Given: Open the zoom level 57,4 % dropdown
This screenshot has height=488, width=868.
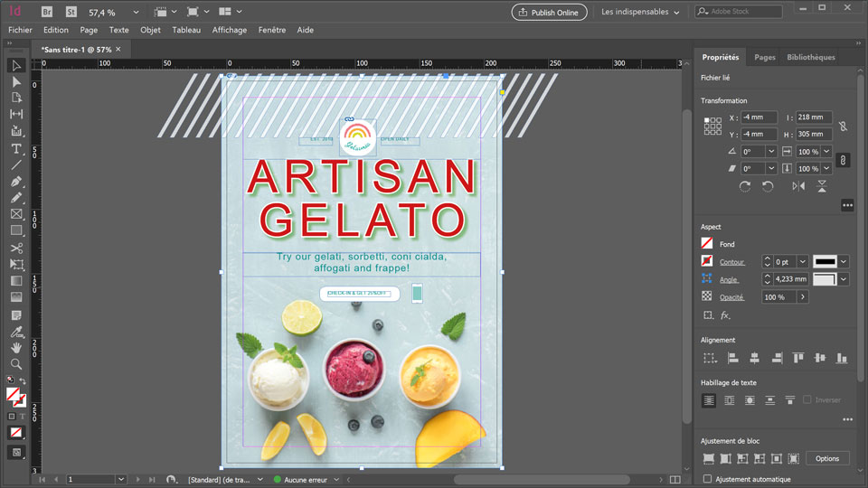Looking at the screenshot, I should pyautogui.click(x=136, y=13).
